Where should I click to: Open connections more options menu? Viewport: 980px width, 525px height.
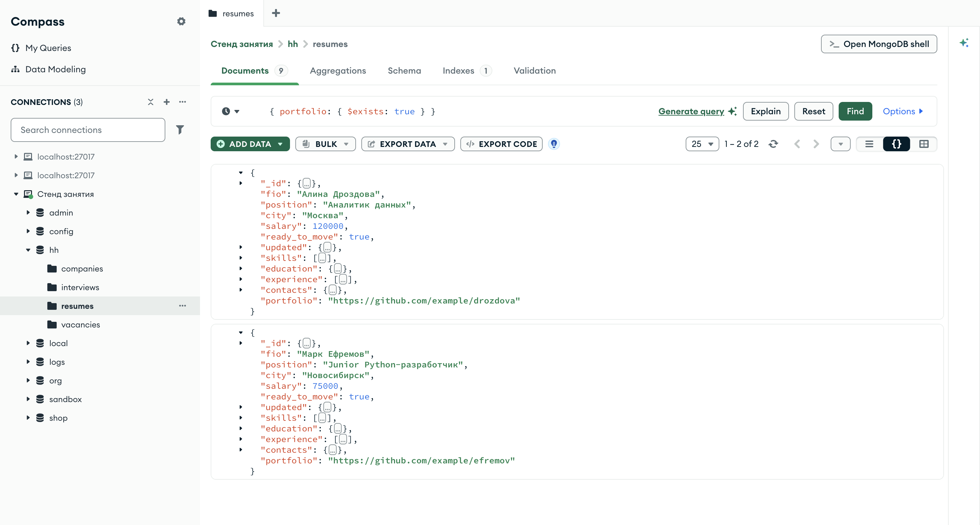click(x=183, y=102)
